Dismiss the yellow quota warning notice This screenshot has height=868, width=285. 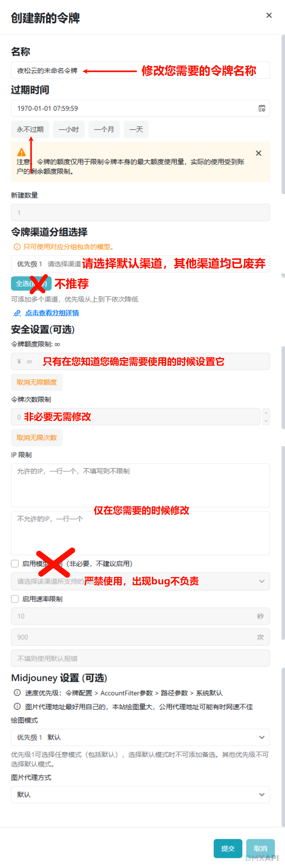(x=258, y=153)
